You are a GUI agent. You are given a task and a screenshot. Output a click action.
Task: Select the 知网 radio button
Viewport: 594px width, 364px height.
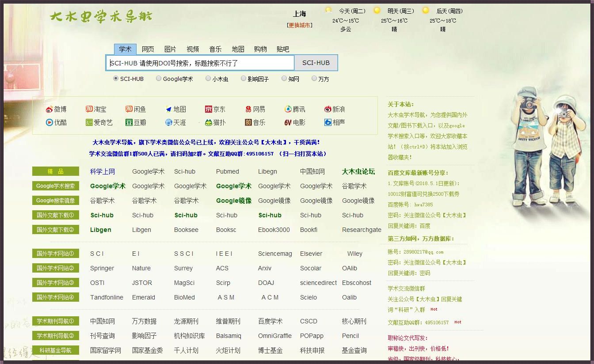click(284, 78)
